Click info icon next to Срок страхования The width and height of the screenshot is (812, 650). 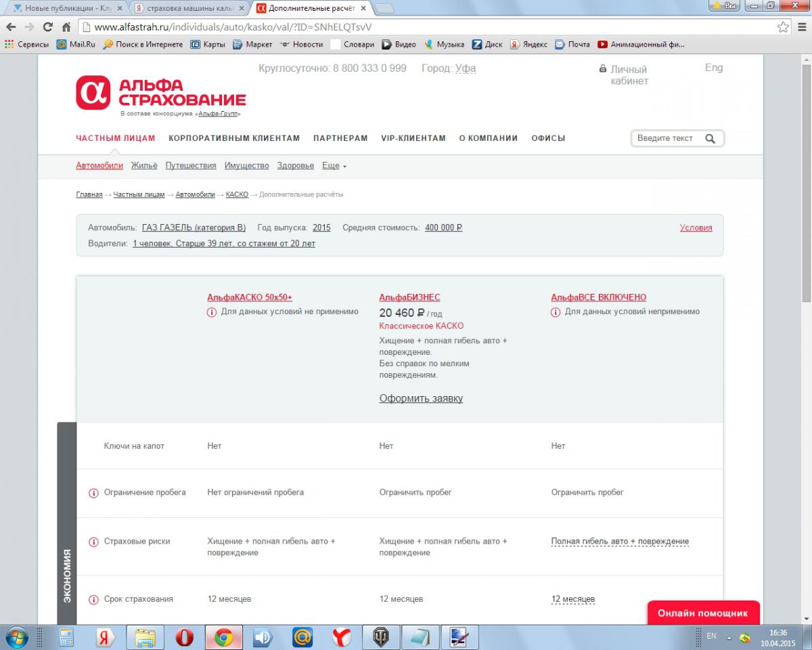tap(94, 600)
